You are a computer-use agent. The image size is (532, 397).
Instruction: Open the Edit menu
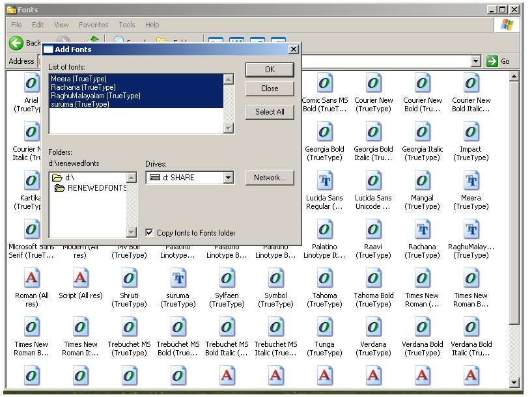(38, 25)
